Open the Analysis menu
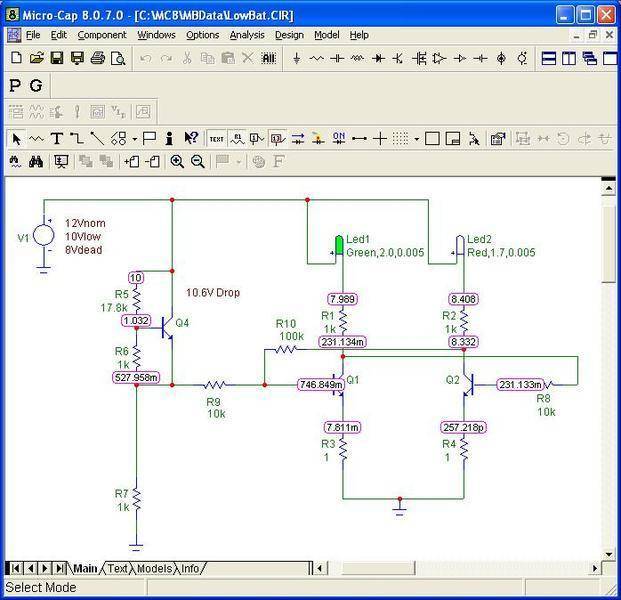This screenshot has height=600, width=621. tap(246, 35)
